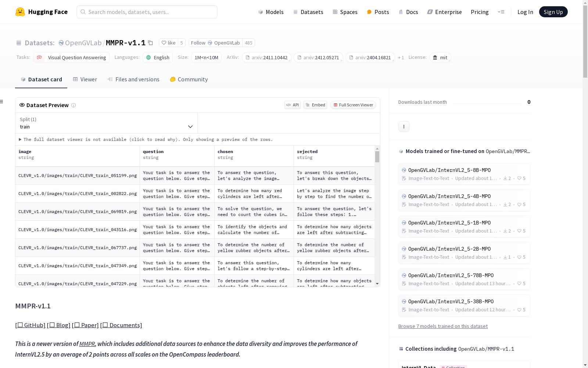Screen dimensions: 588x368
Task: Click the Sign Up button
Action: tap(553, 12)
